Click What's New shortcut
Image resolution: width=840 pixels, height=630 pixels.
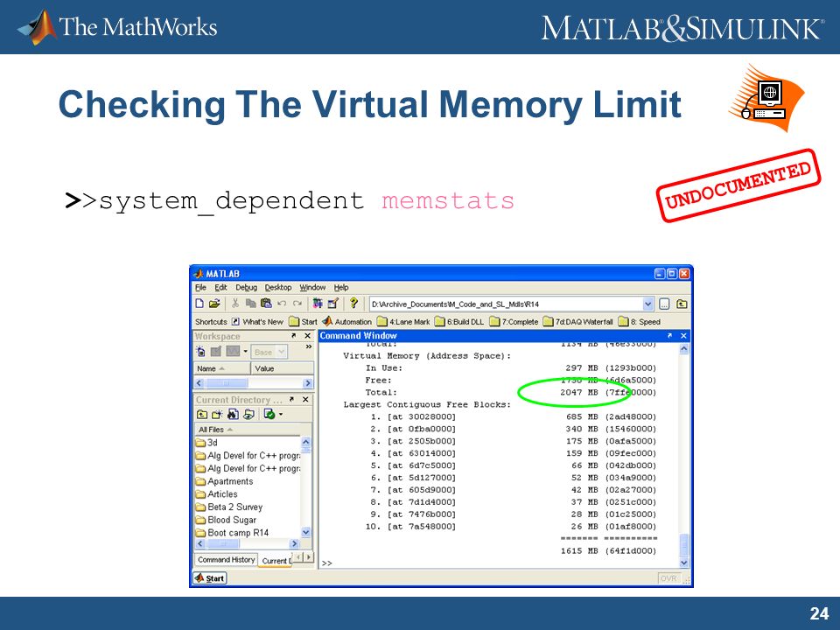click(257, 322)
